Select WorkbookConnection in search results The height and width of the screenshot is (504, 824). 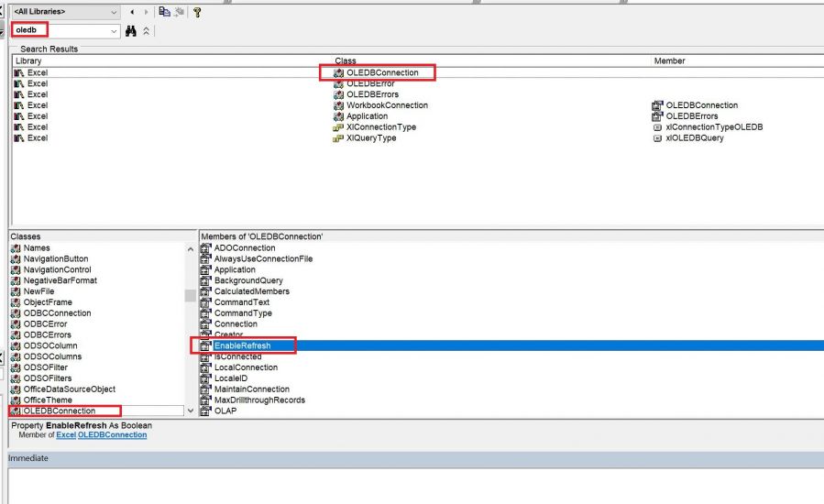coord(387,105)
